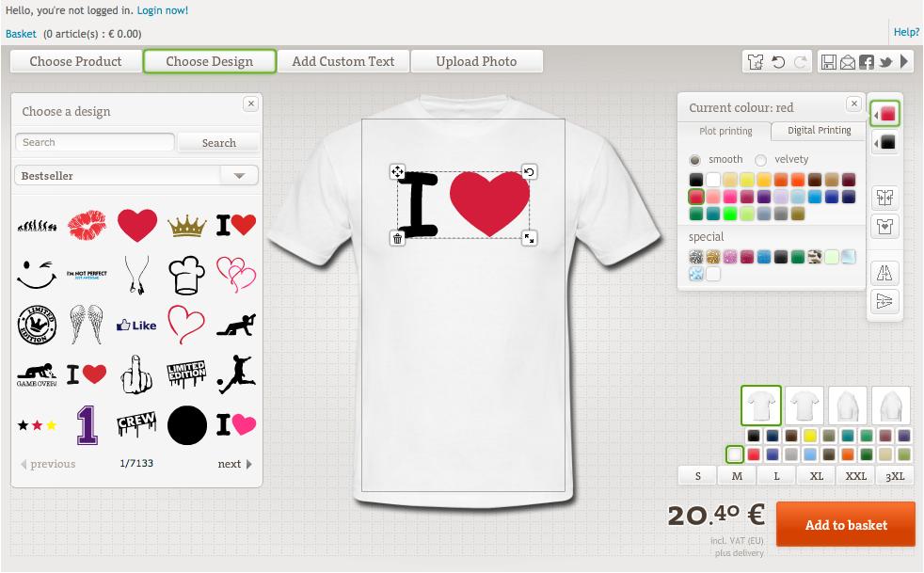Image resolution: width=924 pixels, height=573 pixels.
Task: Click the rotate handle on the design
Action: (529, 172)
